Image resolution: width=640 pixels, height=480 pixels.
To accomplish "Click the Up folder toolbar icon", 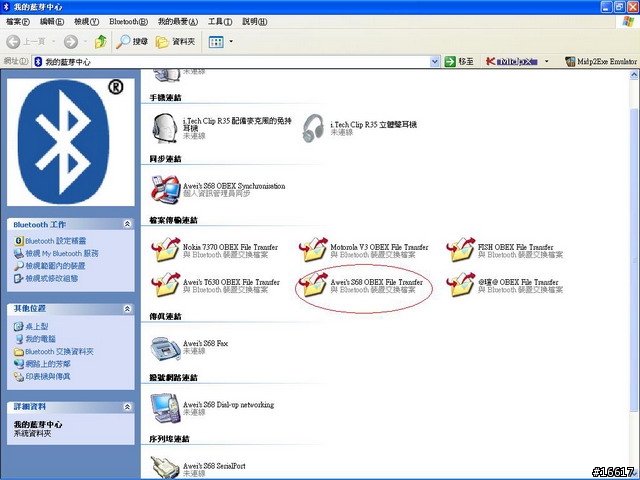I will pos(100,41).
